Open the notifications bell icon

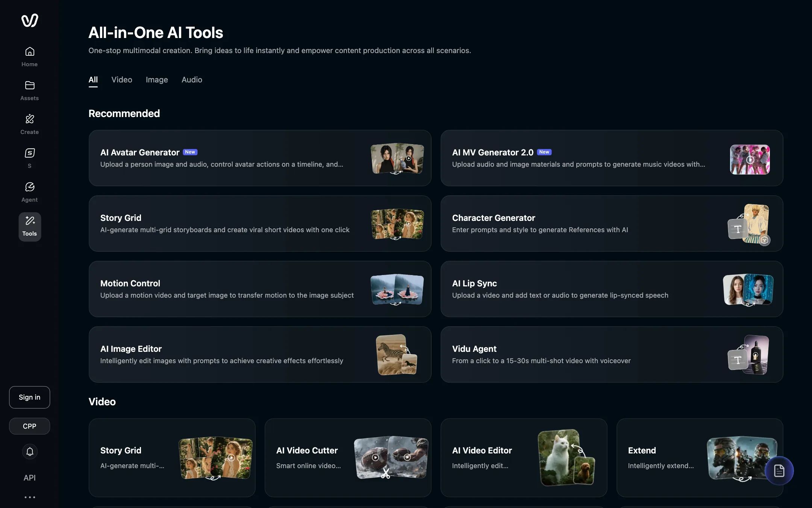click(x=30, y=451)
